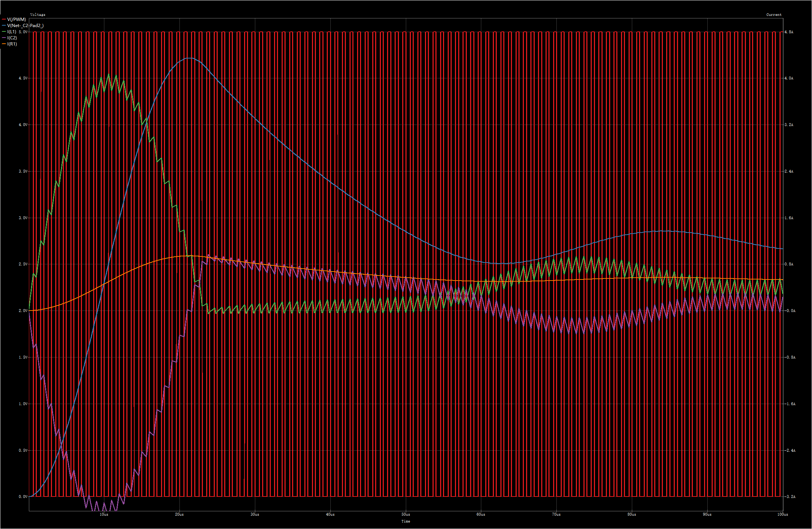Click the I(R1) legend label
Image resolution: width=812 pixels, height=529 pixels.
click(x=12, y=44)
